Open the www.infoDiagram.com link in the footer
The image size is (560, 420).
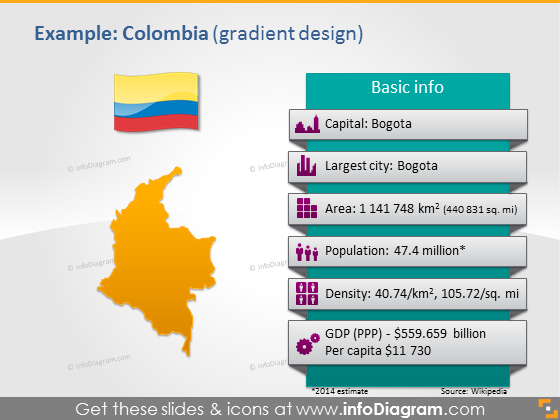(390, 409)
